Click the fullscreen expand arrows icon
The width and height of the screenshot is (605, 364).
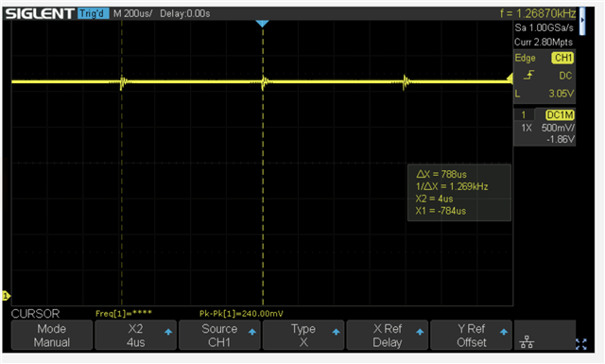coord(581,344)
